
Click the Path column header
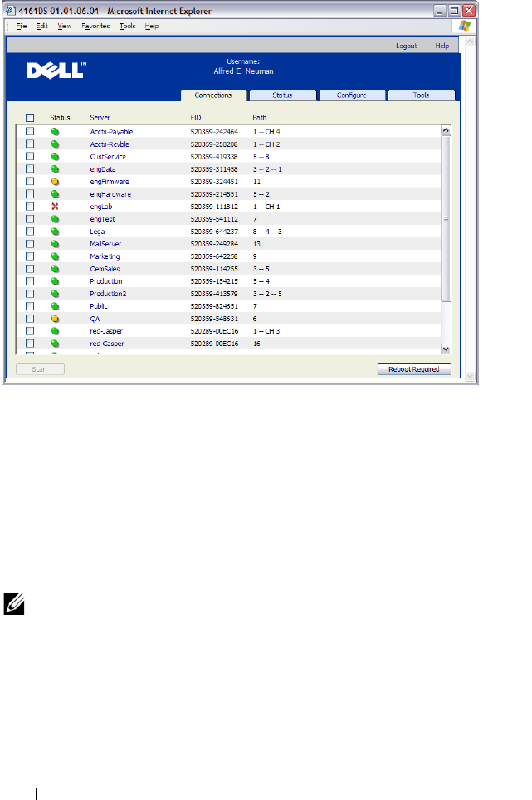coord(260,118)
